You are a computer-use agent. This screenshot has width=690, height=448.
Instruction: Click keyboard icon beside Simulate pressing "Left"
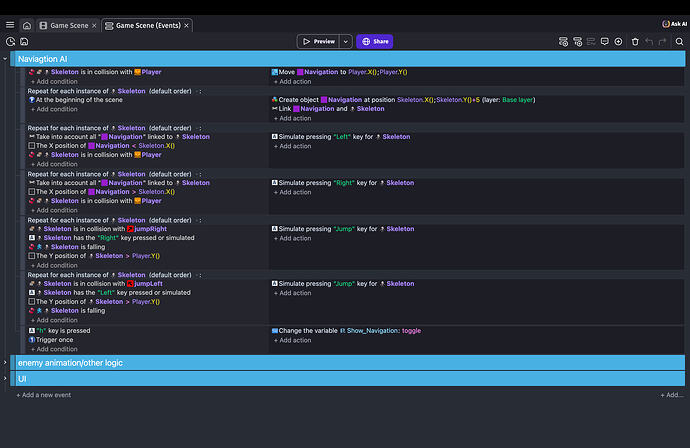(x=275, y=136)
